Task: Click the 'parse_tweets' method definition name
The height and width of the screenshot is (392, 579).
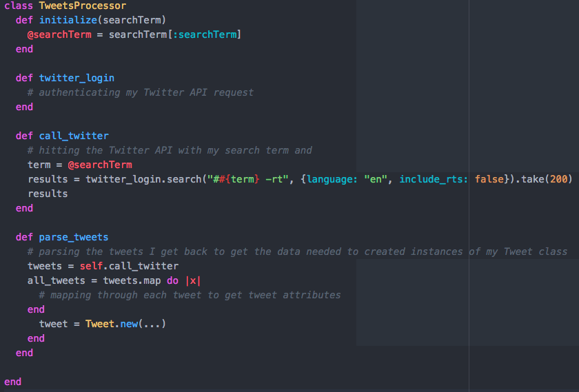Action: [74, 237]
